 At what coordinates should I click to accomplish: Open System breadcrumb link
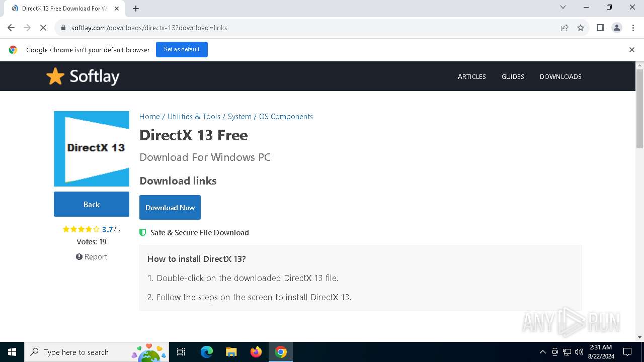239,116
